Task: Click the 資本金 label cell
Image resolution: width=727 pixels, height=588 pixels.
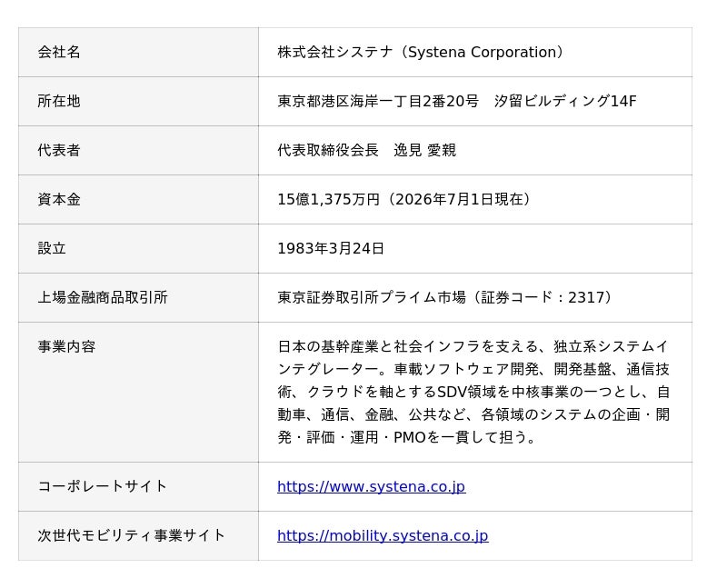Action: coord(139,200)
